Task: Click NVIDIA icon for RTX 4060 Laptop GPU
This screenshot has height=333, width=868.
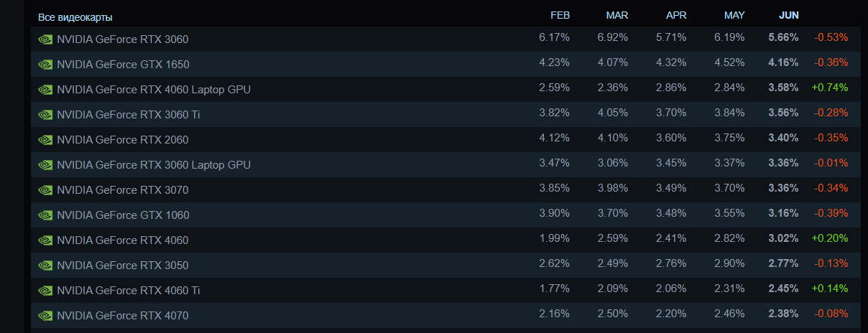Action: pyautogui.click(x=45, y=90)
